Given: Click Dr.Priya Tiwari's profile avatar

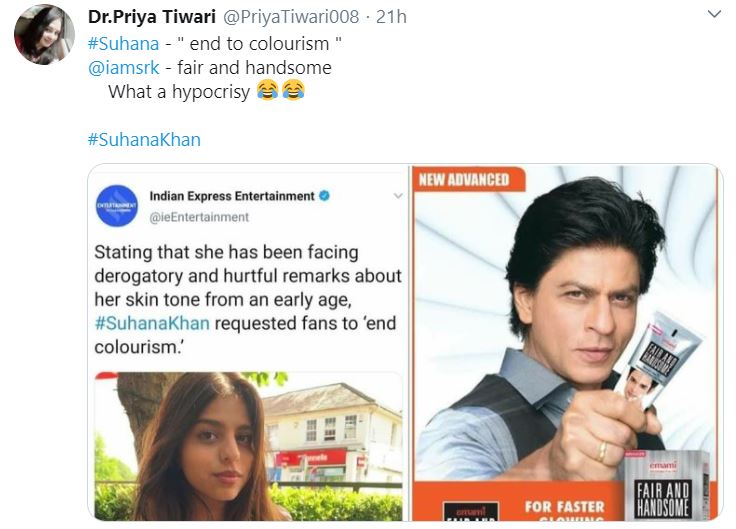Looking at the screenshot, I should pos(44,34).
